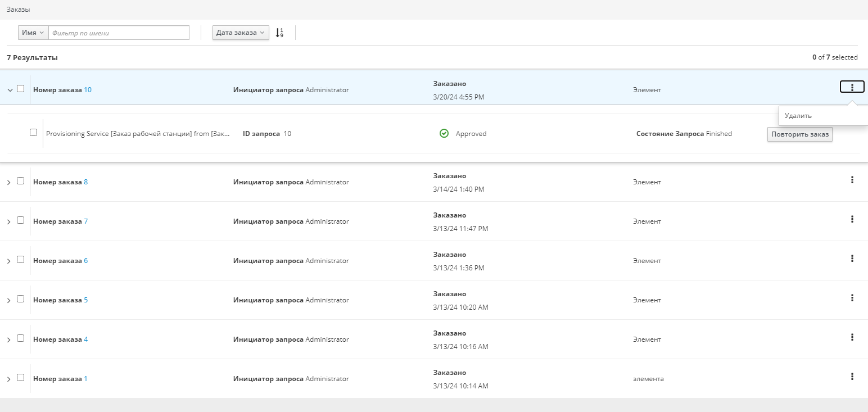868x412 pixels.
Task: Open the Имя filter type dropdown
Action: [x=33, y=33]
